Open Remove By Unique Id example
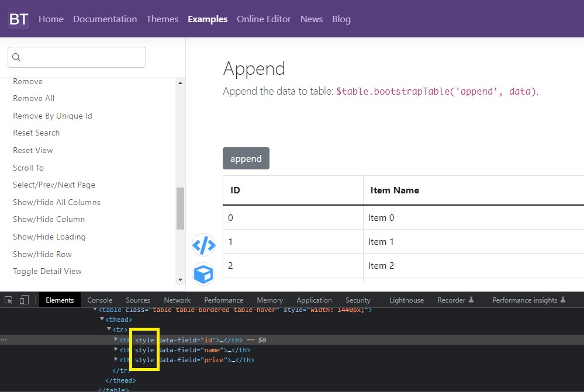The image size is (584, 392). click(53, 116)
